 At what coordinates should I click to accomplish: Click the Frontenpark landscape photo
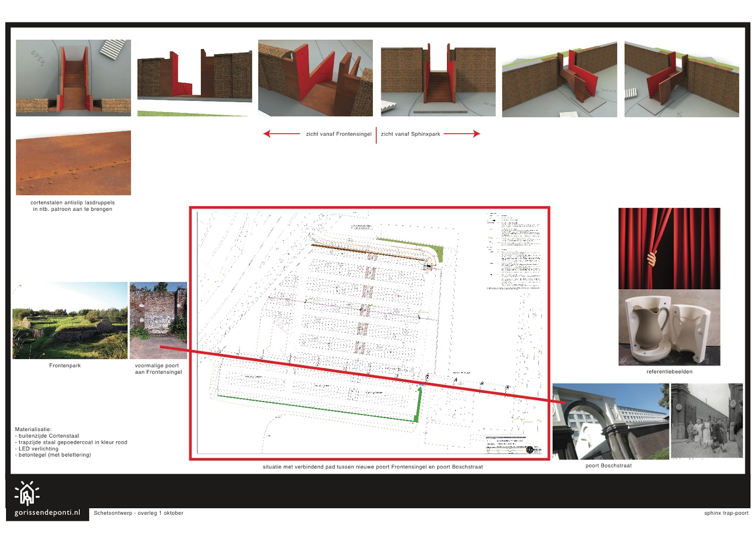(70, 320)
